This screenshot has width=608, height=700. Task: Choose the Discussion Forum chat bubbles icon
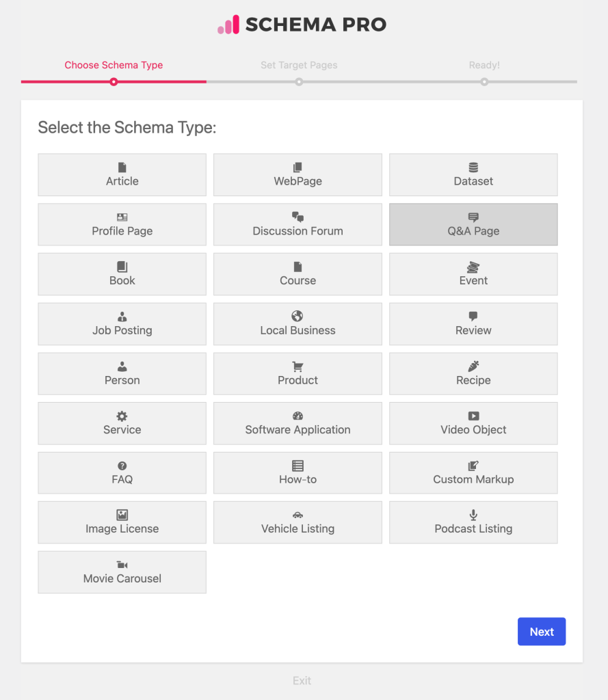[298, 217]
